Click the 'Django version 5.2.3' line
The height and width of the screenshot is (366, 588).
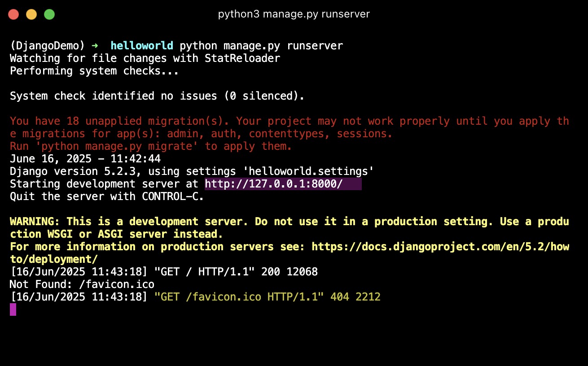point(192,171)
